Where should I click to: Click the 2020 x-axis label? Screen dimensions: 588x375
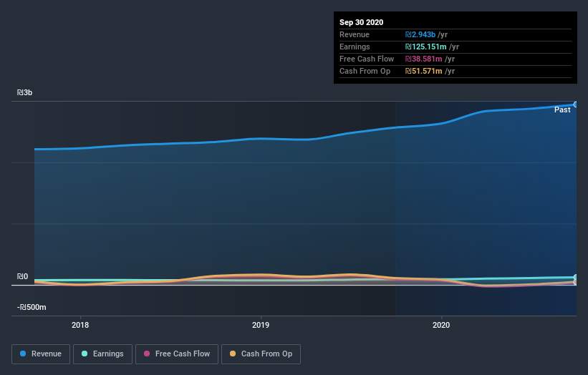click(x=441, y=325)
